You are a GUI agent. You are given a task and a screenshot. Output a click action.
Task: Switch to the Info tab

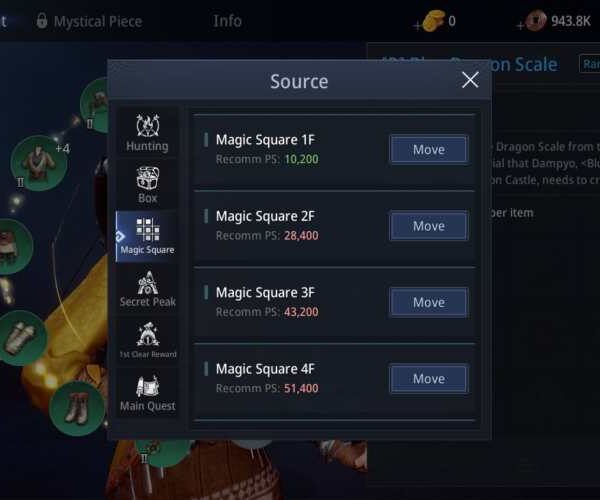click(227, 21)
